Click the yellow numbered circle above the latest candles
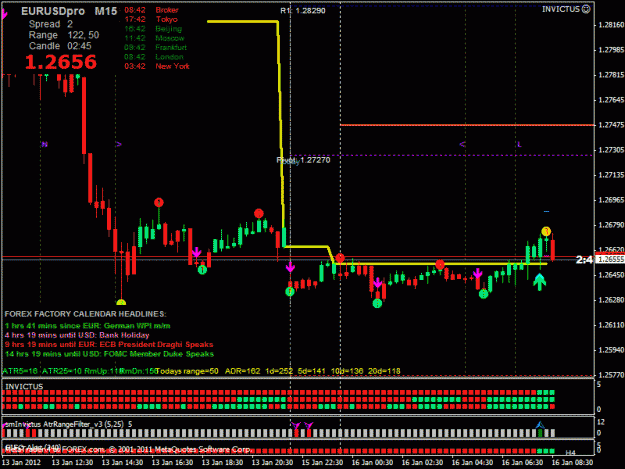 (546, 231)
